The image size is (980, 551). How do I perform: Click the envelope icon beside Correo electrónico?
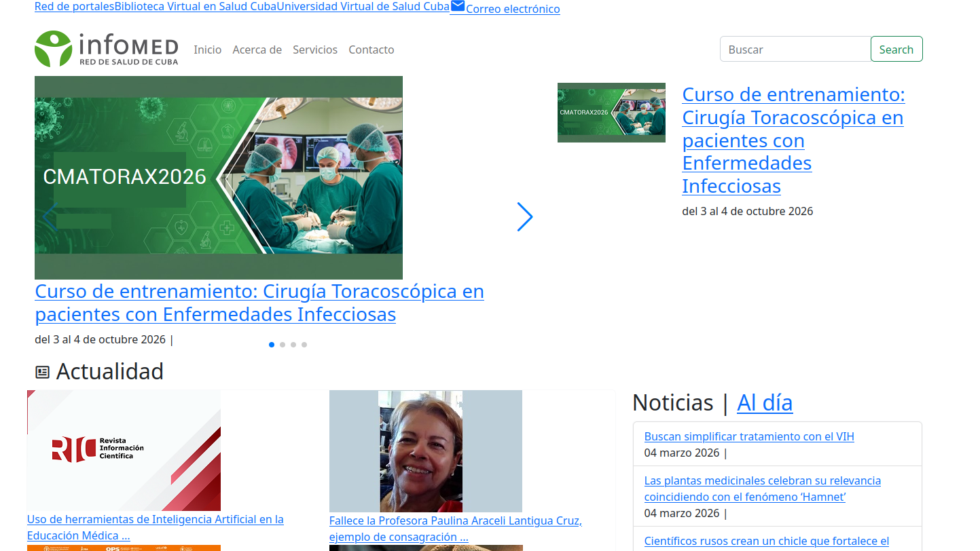(458, 7)
